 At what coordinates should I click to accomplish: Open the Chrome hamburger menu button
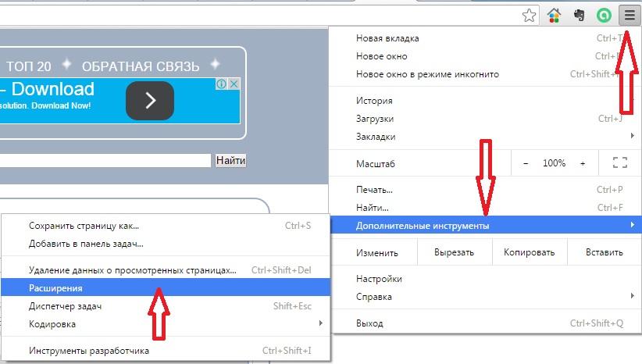tap(628, 15)
